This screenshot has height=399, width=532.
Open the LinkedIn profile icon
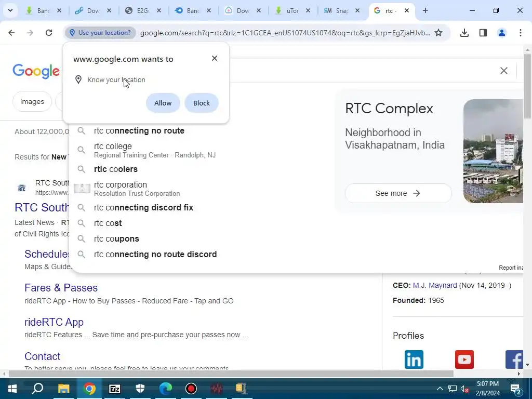[414, 360]
